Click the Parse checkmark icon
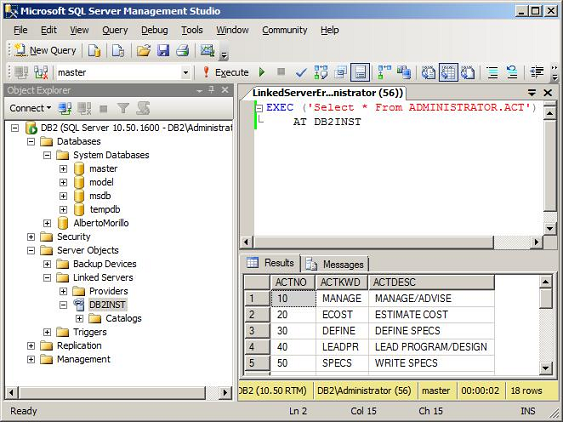Image resolution: width=563 pixels, height=422 pixels. click(x=301, y=73)
